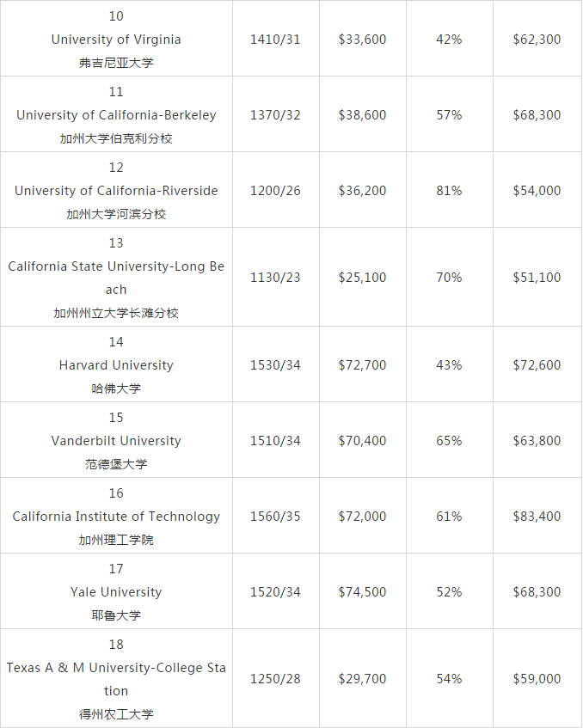Viewport: 583px width, 728px height.
Task: Select the 65% rate cell
Action: (x=449, y=441)
